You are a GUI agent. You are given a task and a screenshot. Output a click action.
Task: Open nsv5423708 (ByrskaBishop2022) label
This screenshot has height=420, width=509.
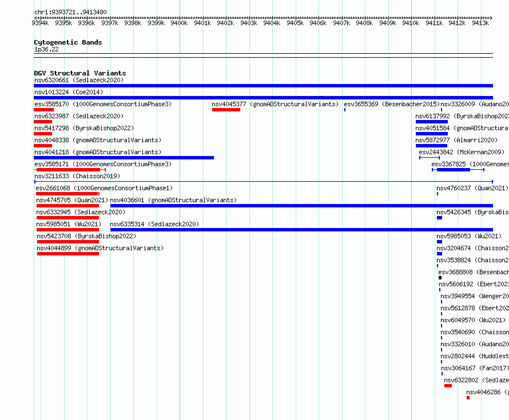click(x=86, y=236)
